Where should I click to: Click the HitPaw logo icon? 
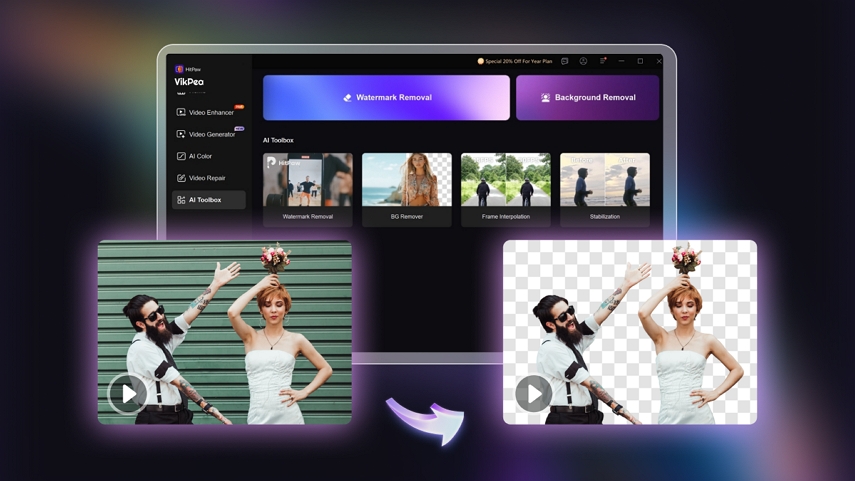point(179,69)
